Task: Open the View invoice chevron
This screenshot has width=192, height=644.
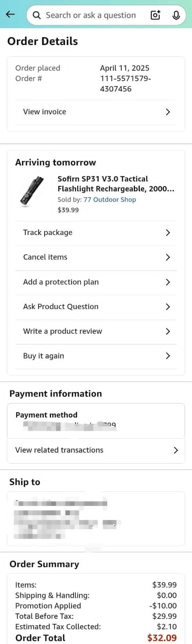Action: (168, 112)
